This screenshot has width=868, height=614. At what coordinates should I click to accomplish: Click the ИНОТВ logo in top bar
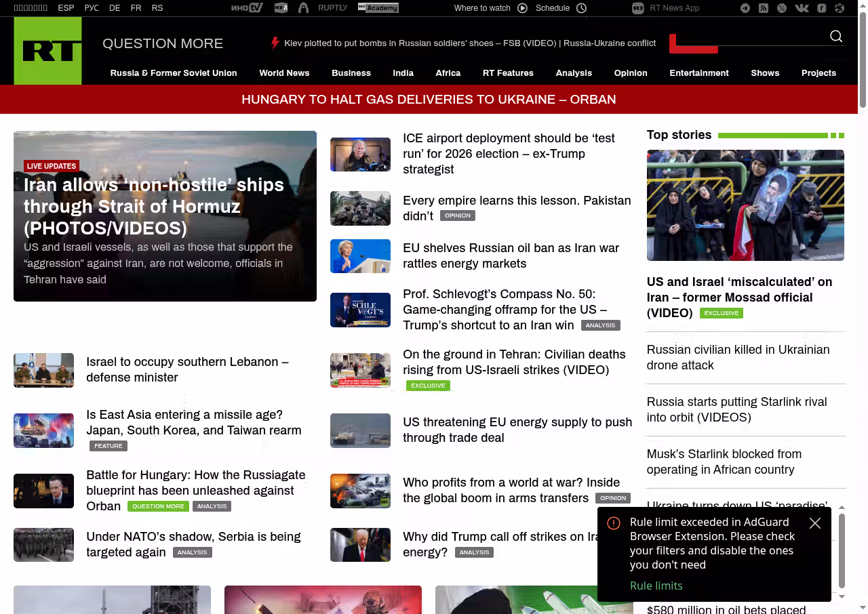[246, 8]
